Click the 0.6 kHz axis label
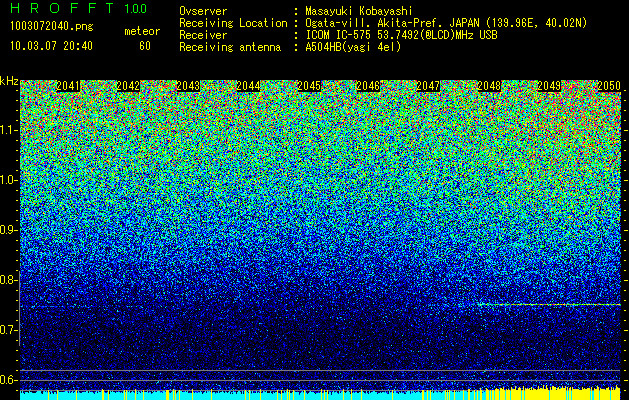The width and height of the screenshot is (629, 400). (x=7, y=380)
